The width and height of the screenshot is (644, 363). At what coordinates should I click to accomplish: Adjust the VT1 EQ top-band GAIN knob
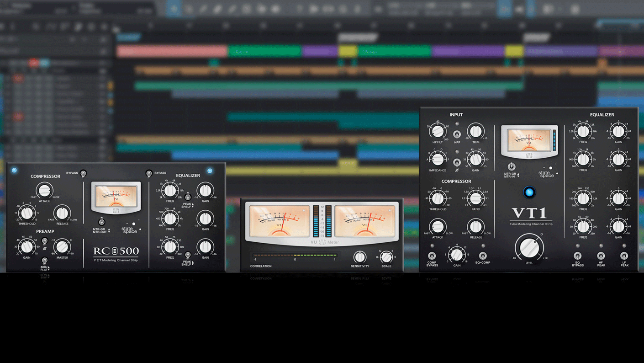point(618,131)
